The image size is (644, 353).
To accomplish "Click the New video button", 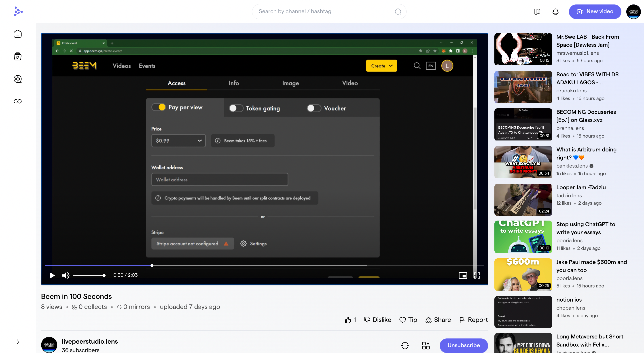I will coord(595,11).
